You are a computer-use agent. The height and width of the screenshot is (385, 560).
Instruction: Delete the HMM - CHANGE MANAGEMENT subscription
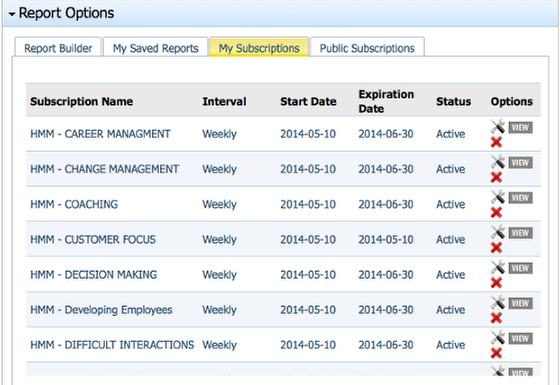(496, 177)
